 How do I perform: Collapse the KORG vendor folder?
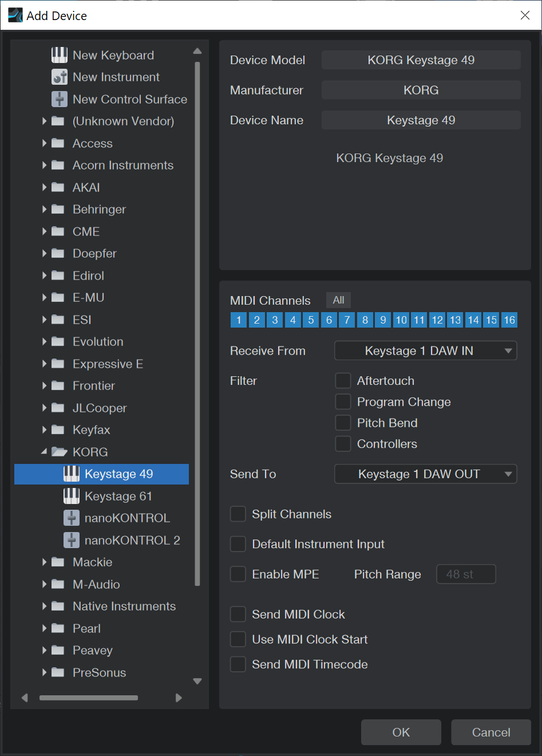pyautogui.click(x=44, y=452)
